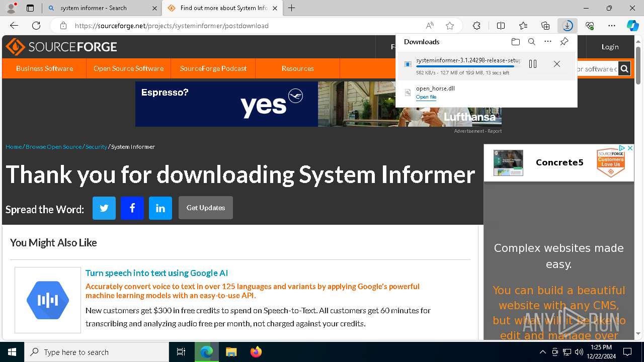This screenshot has width=644, height=362.
Task: Click the taskbar search box
Action: [x=97, y=352]
